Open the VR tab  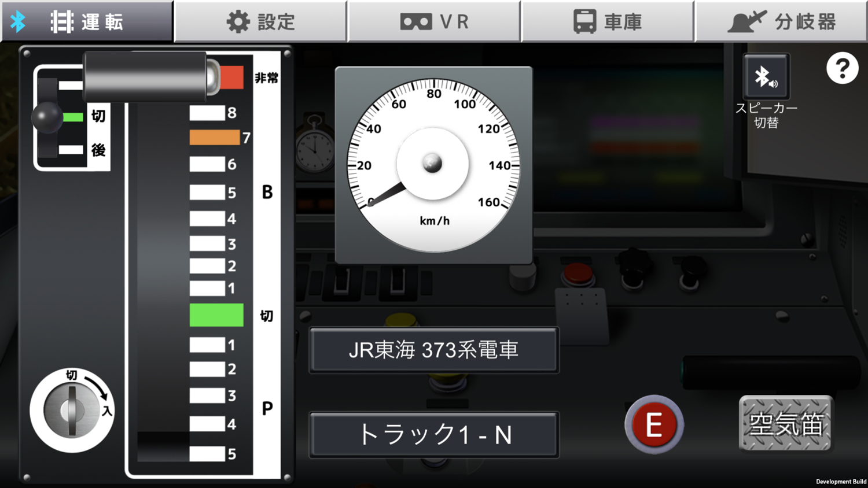click(434, 21)
